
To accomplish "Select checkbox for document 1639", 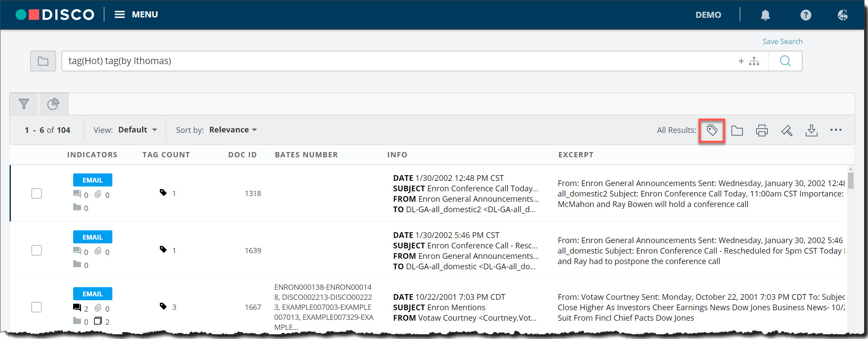I will (37, 251).
